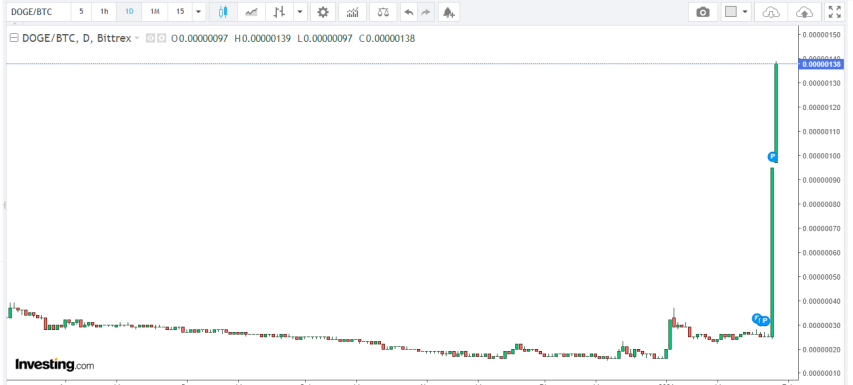This screenshot has height=385, width=853.
Task: Click the compare symbols scales icon
Action: point(383,12)
